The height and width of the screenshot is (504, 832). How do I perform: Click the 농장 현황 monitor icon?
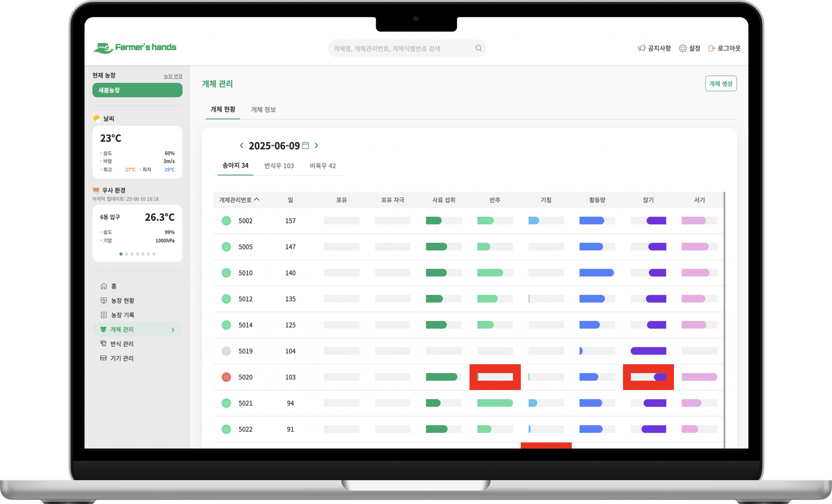[104, 300]
